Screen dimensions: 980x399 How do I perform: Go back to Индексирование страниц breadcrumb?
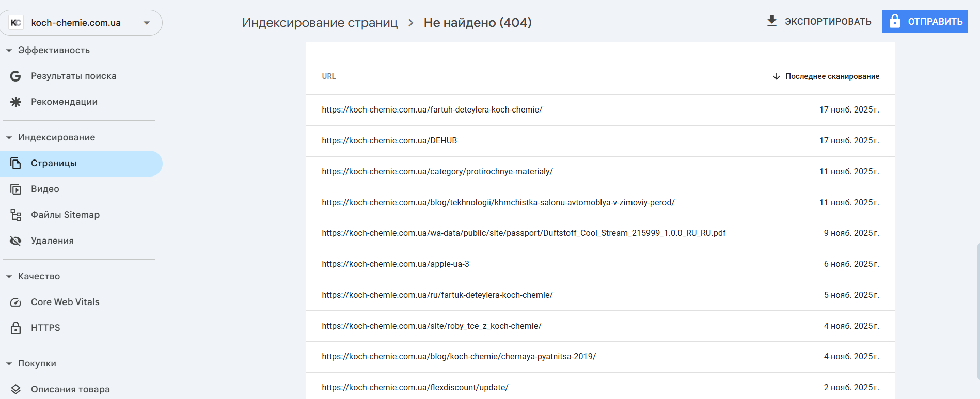point(320,23)
